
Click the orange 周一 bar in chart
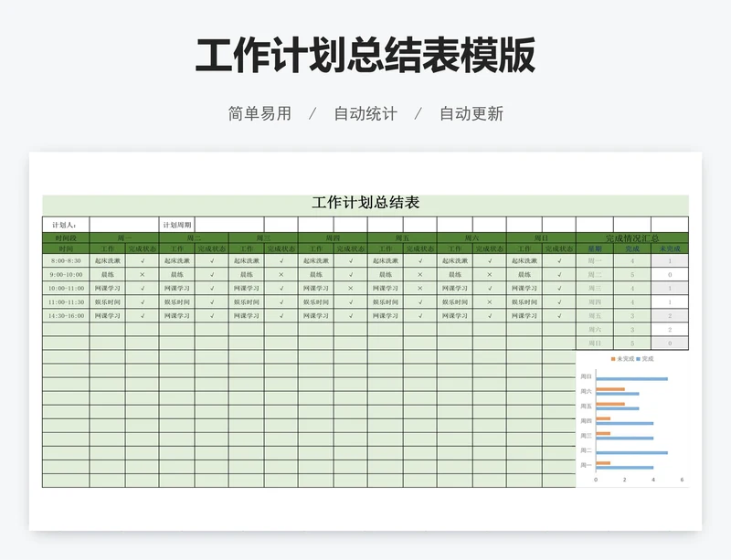coord(603,463)
